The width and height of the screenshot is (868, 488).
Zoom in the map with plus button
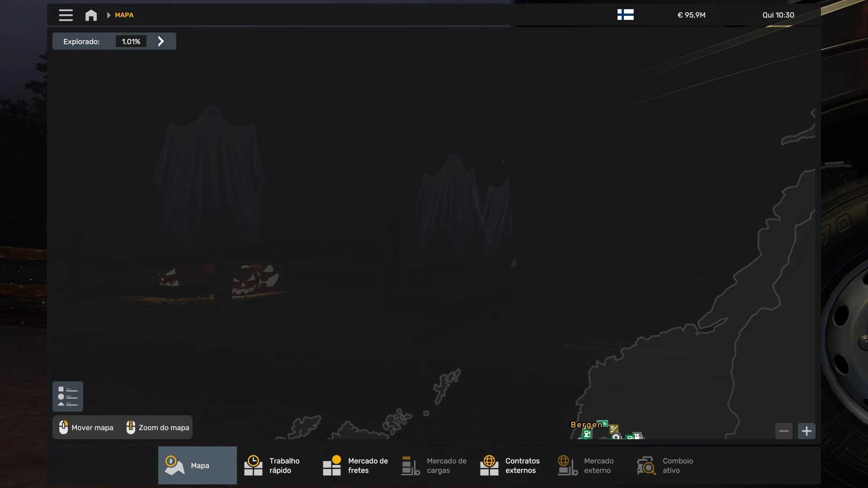pos(807,431)
